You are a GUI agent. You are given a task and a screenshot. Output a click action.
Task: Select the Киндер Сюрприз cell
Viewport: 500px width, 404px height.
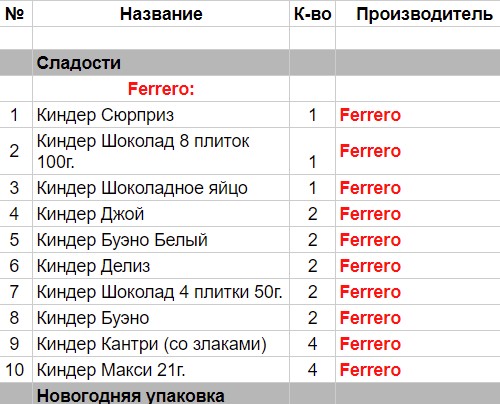pyautogui.click(x=161, y=115)
